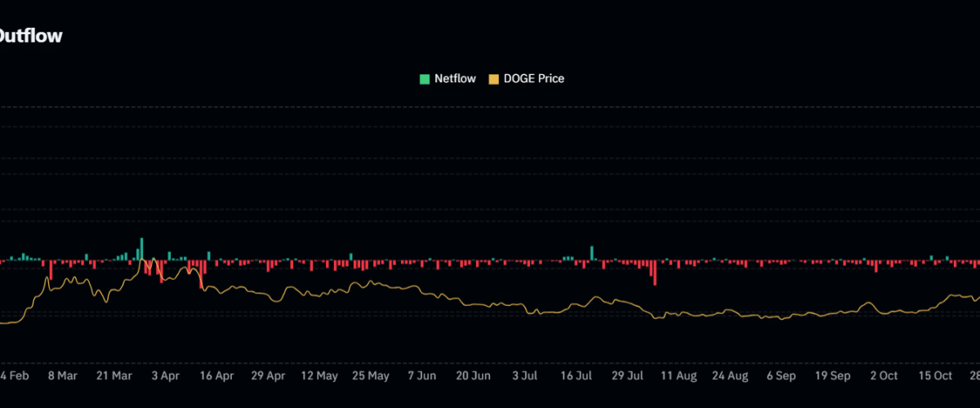Viewport: 980px width, 408px height.
Task: Select the 21 Mar date label
Action: click(114, 376)
